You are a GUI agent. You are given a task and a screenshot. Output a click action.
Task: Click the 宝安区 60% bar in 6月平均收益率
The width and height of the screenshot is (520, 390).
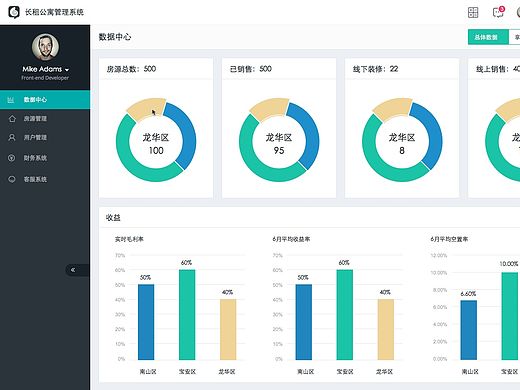[x=345, y=315]
